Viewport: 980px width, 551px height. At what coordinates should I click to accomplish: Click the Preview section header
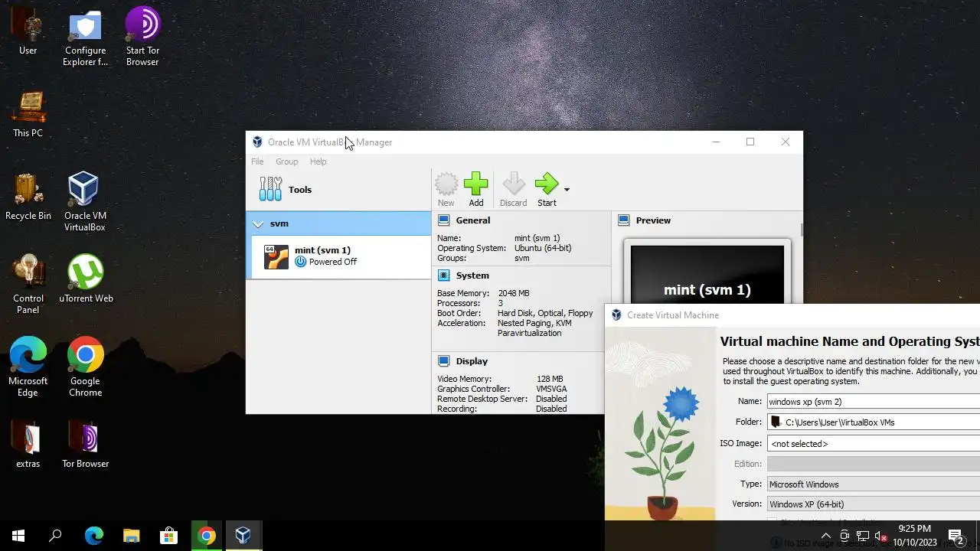pos(653,220)
